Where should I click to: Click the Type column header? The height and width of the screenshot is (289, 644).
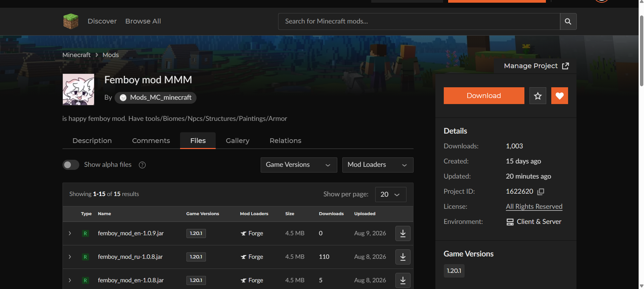tap(86, 214)
